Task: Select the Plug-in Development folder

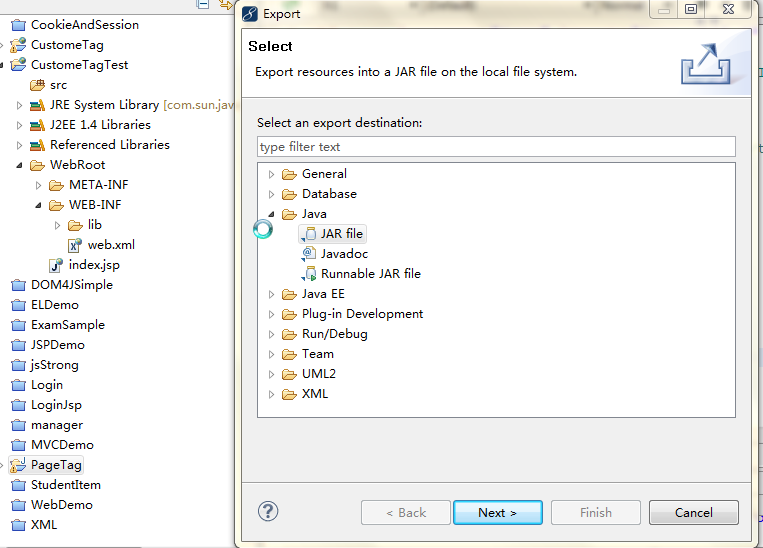Action: [362, 314]
